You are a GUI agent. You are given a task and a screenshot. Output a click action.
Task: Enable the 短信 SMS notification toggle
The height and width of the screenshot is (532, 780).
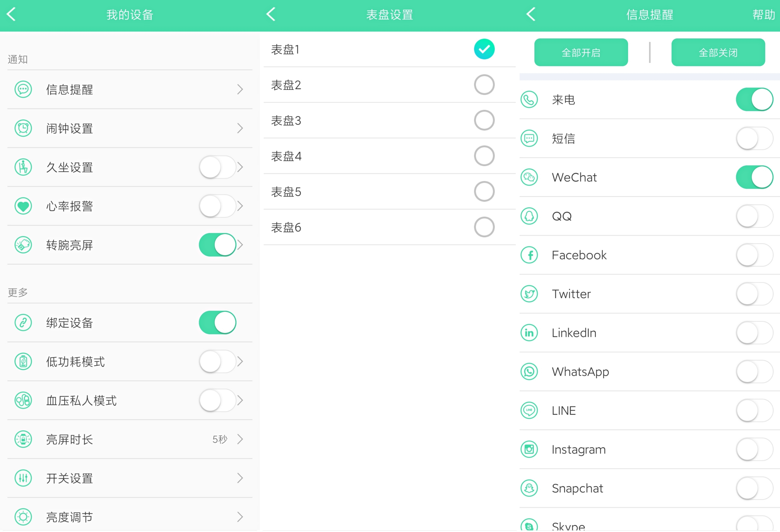[x=754, y=138]
